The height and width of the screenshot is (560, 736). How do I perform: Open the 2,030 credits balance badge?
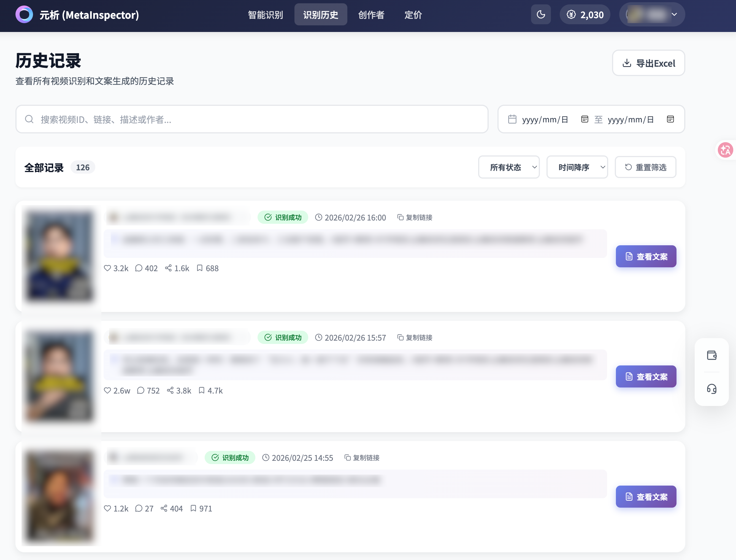(585, 15)
